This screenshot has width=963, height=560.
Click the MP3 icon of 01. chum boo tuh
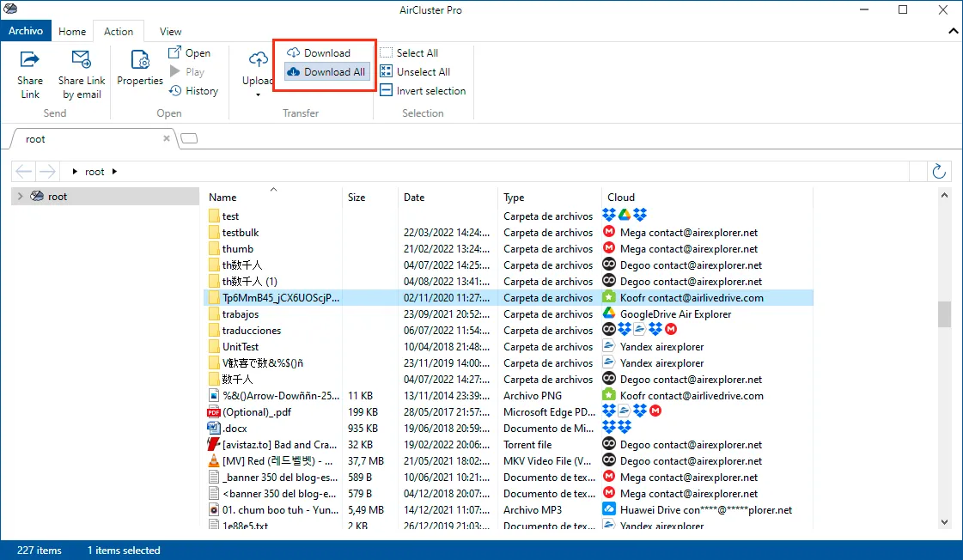tap(214, 509)
